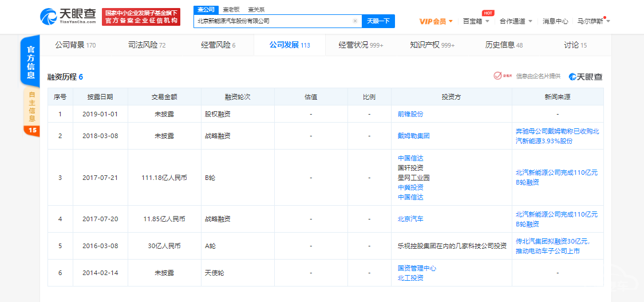
Task: Click the TianYanCha logo
Action: (68, 17)
